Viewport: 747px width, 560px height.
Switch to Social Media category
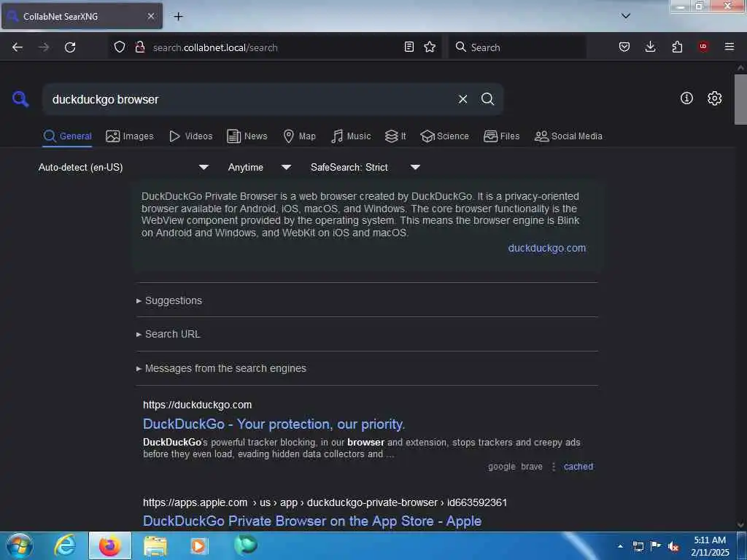coord(568,136)
